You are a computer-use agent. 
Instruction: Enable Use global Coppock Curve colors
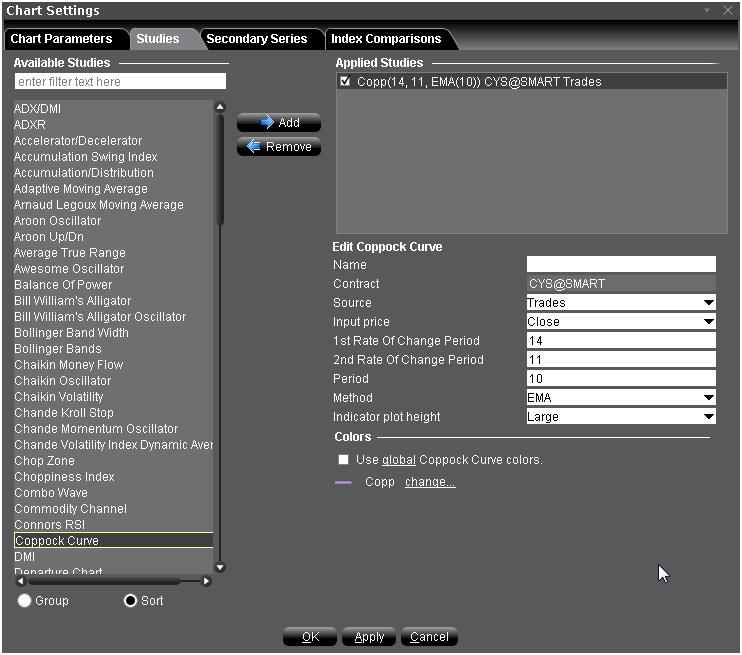[x=344, y=460]
